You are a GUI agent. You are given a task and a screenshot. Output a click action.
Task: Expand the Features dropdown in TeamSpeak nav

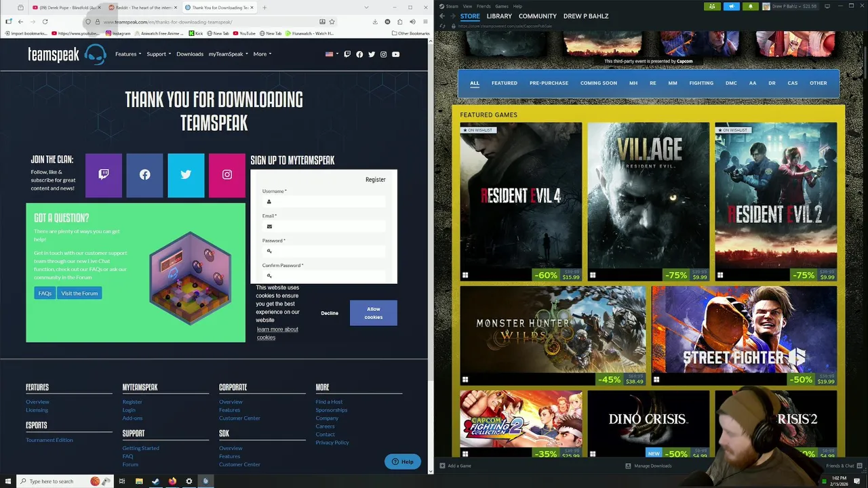(x=128, y=54)
